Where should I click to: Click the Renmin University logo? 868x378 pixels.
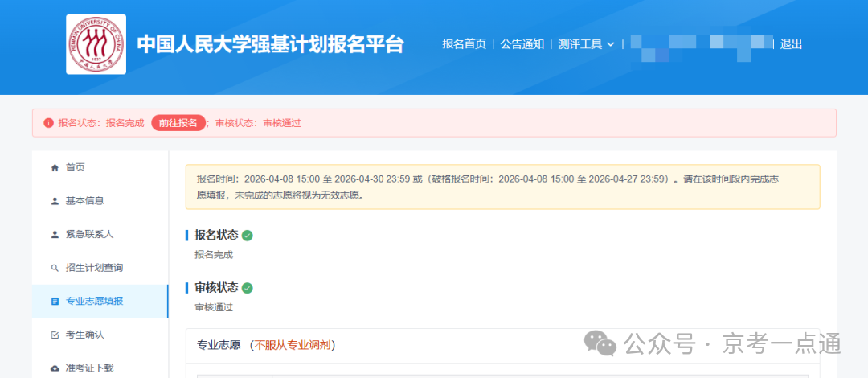point(96,44)
